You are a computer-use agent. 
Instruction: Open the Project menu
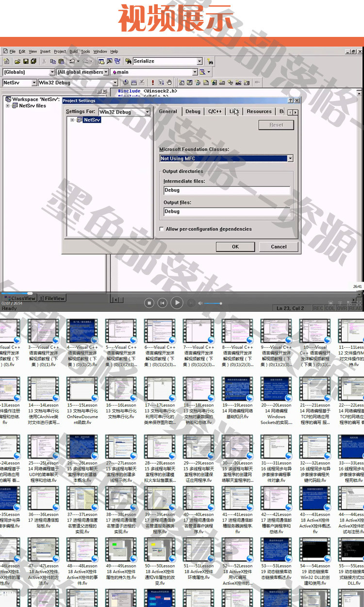click(60, 51)
